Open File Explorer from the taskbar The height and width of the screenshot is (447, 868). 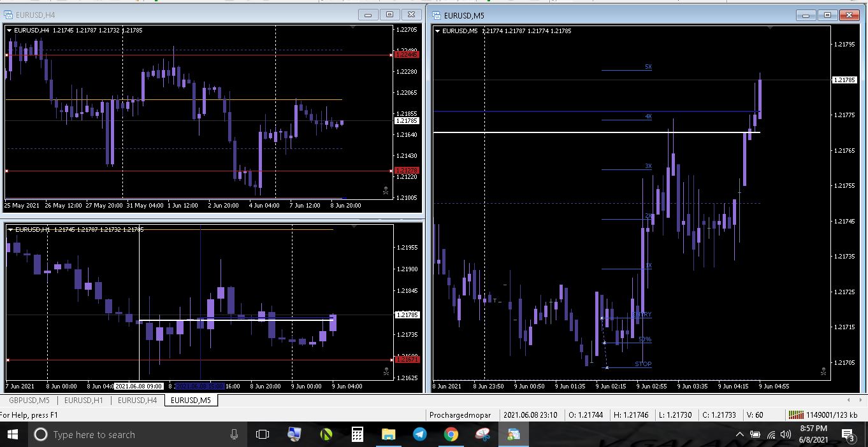[388, 434]
